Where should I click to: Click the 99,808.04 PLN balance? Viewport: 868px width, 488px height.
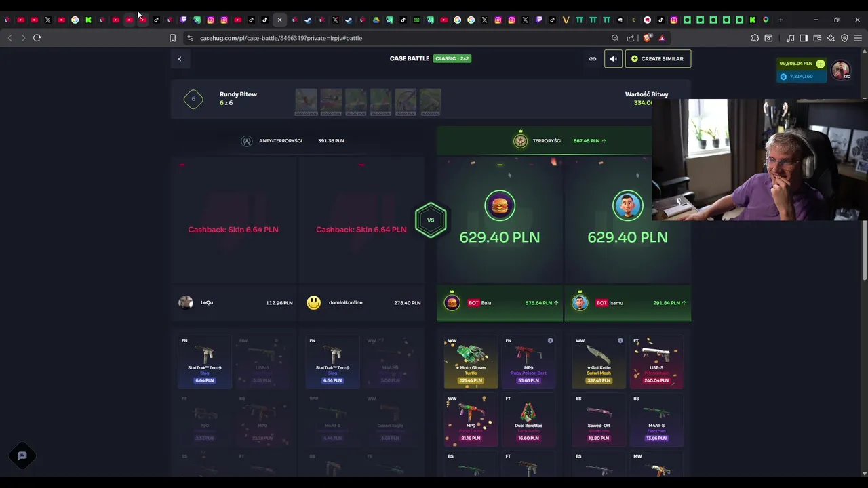point(795,64)
